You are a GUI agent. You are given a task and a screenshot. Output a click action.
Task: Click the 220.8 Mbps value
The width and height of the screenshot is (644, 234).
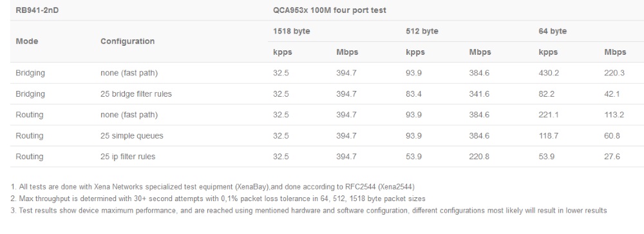[479, 157]
